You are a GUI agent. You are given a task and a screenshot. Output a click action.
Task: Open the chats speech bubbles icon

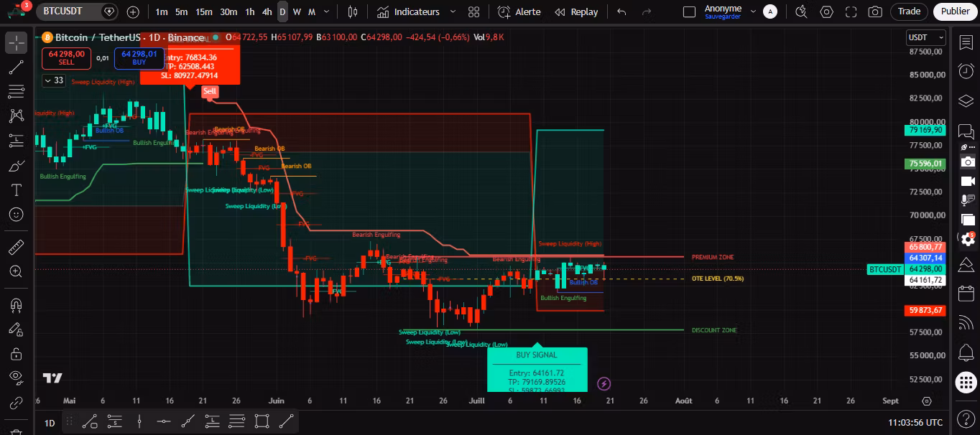[966, 131]
